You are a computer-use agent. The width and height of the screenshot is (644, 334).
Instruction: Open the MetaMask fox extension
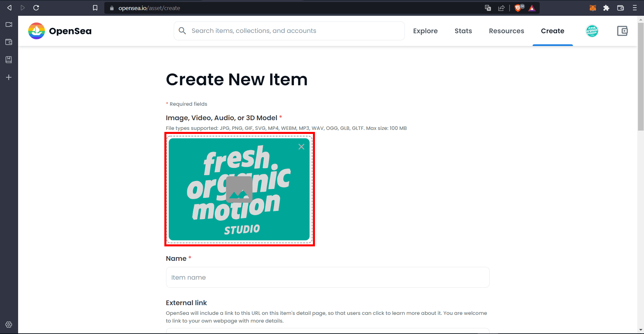point(593,8)
